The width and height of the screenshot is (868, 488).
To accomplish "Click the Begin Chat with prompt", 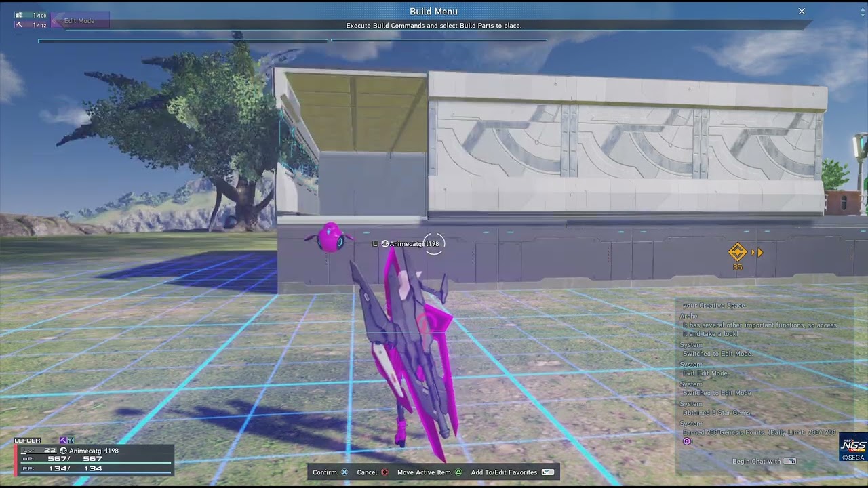I will [764, 461].
